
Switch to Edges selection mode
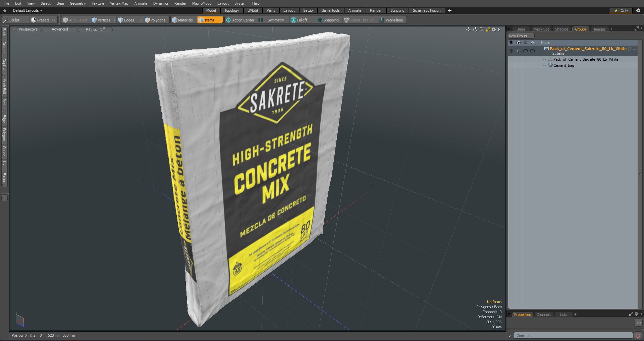click(129, 20)
